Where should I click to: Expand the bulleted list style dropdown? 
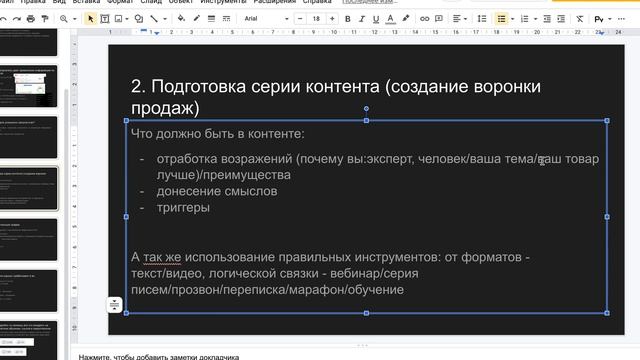pos(513,19)
